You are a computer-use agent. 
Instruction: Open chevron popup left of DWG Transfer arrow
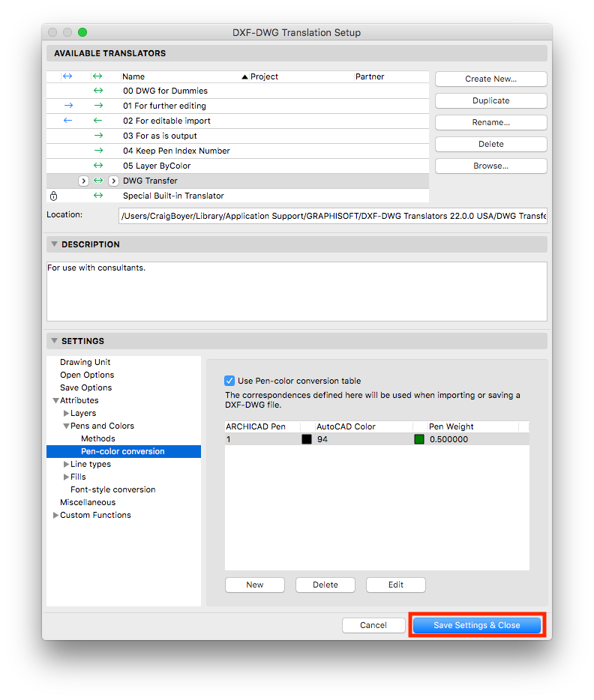coord(83,181)
